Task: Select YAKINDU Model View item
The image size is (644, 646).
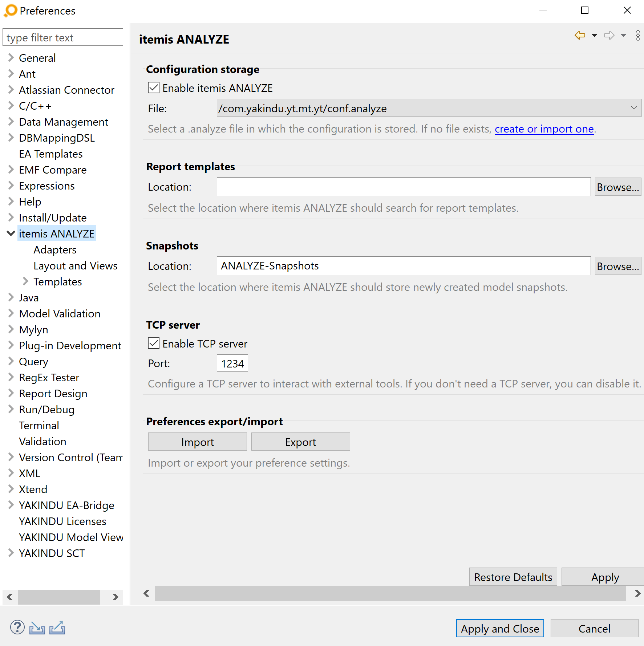Action: coord(71,537)
